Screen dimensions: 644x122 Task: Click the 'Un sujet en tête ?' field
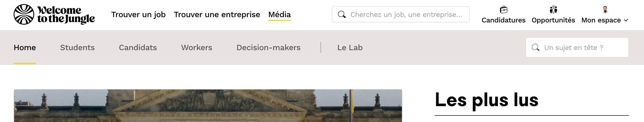[583, 47]
